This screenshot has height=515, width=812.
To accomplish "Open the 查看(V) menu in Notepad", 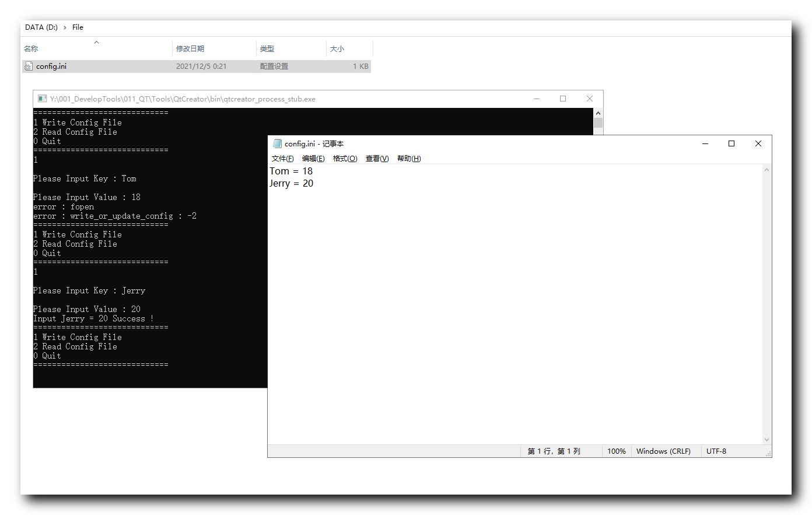I will coord(377,159).
